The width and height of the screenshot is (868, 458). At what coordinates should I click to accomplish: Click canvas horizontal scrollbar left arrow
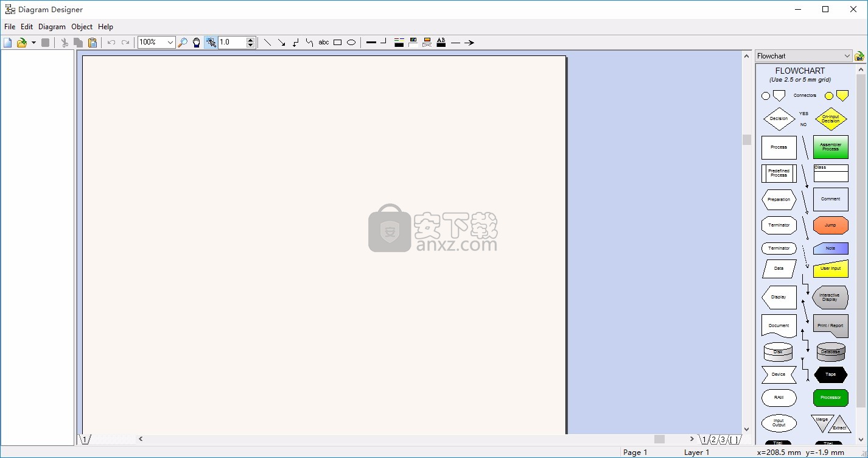[141, 439]
